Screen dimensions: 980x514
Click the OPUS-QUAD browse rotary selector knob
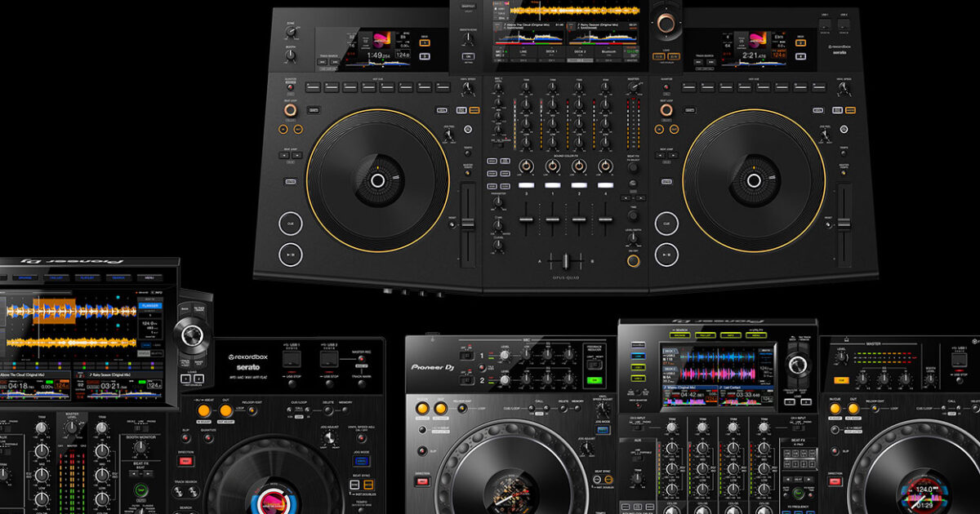click(666, 23)
